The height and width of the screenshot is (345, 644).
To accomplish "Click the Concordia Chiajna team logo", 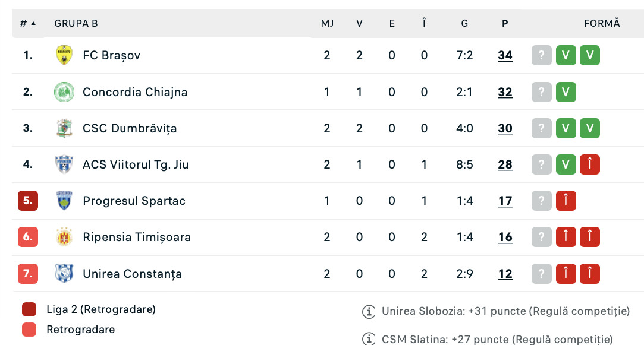I will point(64,92).
